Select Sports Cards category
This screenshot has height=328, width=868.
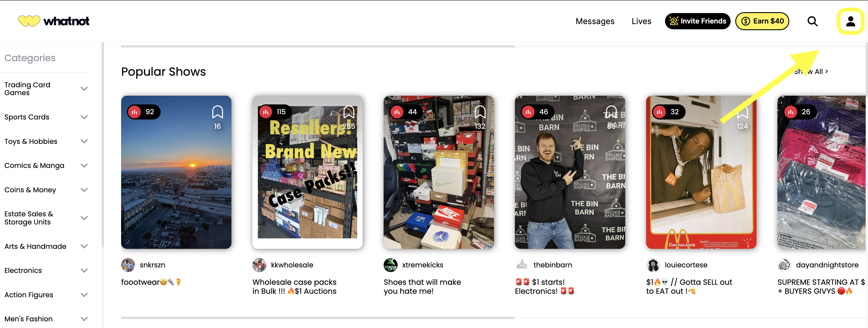pos(27,117)
